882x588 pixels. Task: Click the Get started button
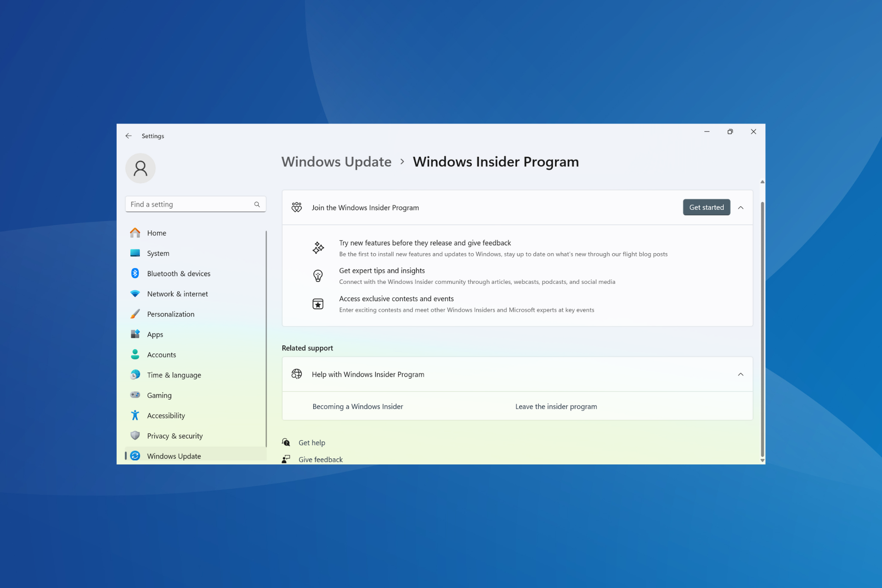coord(707,207)
